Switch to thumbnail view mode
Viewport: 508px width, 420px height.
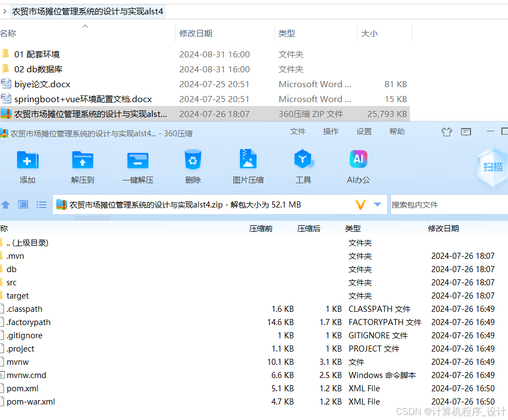(23, 204)
